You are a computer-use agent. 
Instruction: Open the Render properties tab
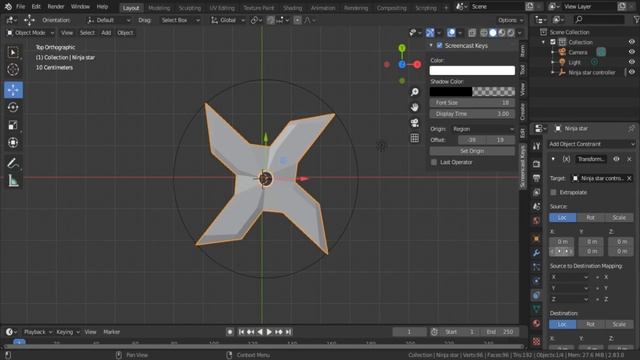537,164
